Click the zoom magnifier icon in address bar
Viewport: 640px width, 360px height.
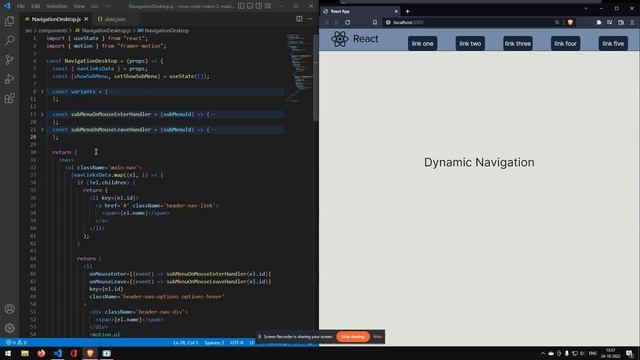click(557, 22)
